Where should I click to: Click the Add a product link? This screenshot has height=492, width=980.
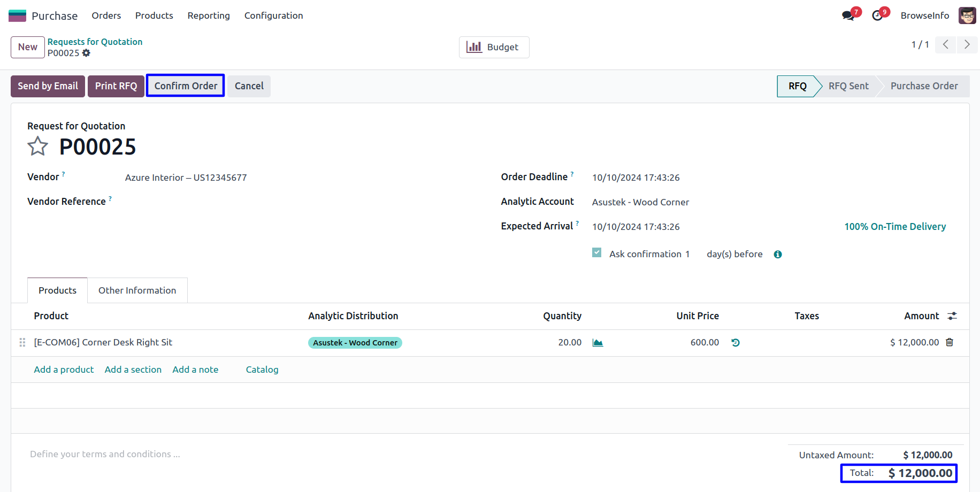point(64,370)
